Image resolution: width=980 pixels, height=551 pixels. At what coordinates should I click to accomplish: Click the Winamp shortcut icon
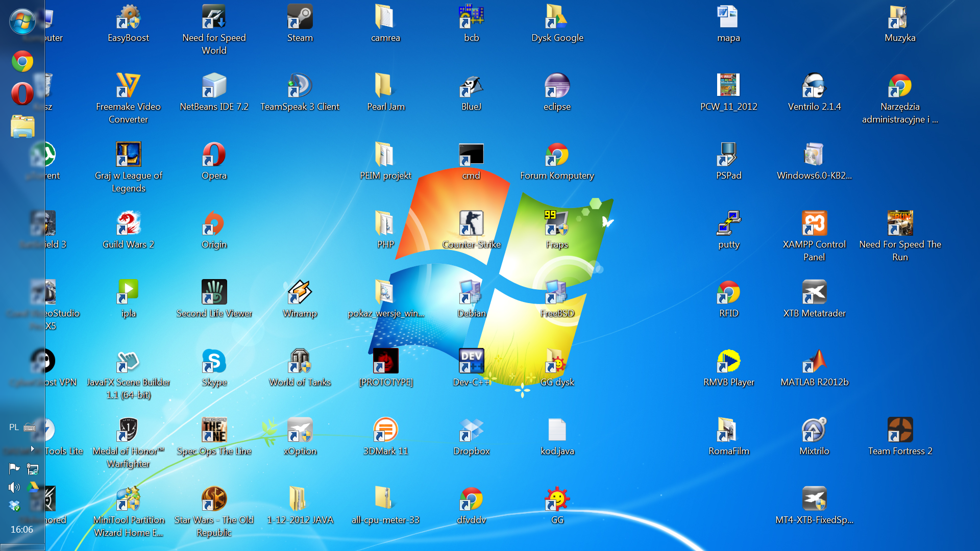pyautogui.click(x=300, y=299)
